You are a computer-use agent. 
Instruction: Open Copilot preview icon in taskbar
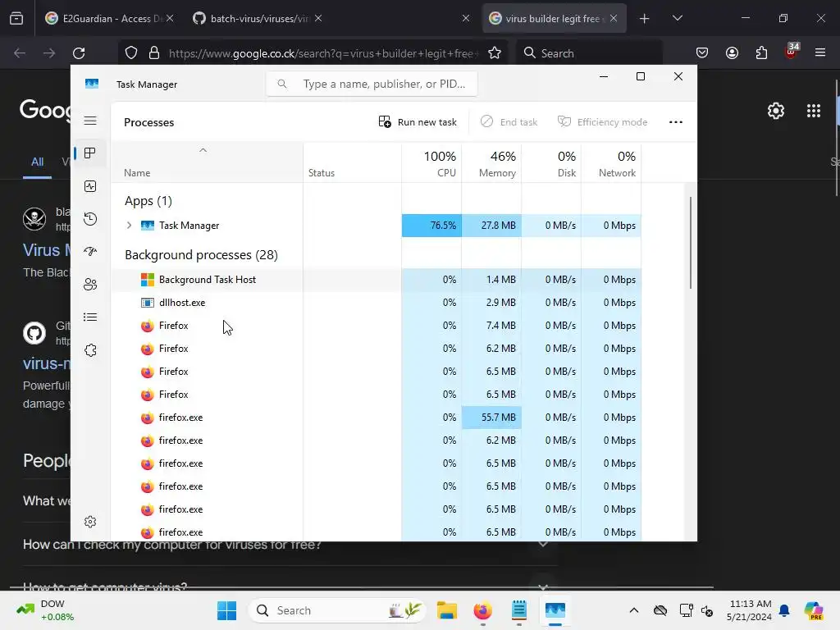pyautogui.click(x=814, y=610)
